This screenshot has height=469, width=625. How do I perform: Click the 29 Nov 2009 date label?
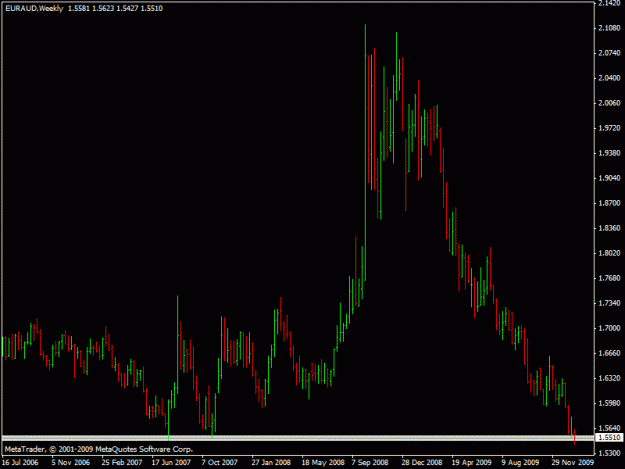(x=573, y=463)
